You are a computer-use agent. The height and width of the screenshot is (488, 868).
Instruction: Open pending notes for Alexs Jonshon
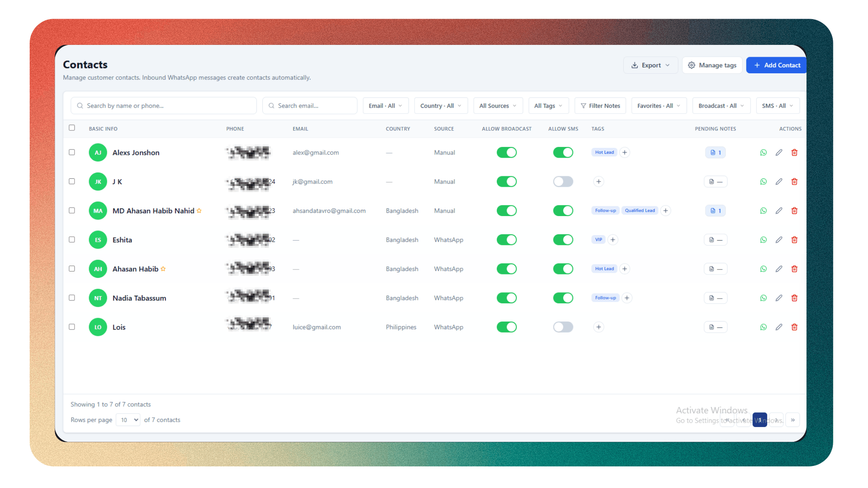(x=715, y=152)
